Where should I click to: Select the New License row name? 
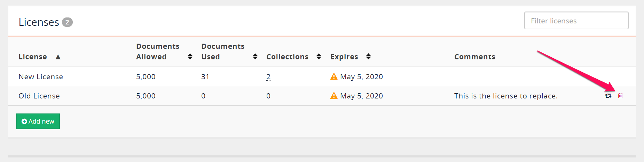point(41,77)
